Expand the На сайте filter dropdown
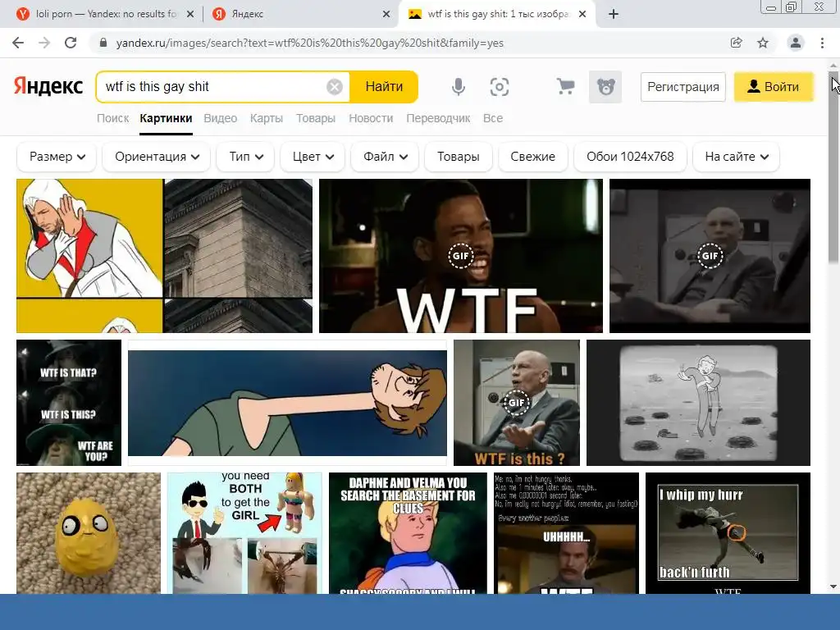840x630 pixels. coord(736,157)
